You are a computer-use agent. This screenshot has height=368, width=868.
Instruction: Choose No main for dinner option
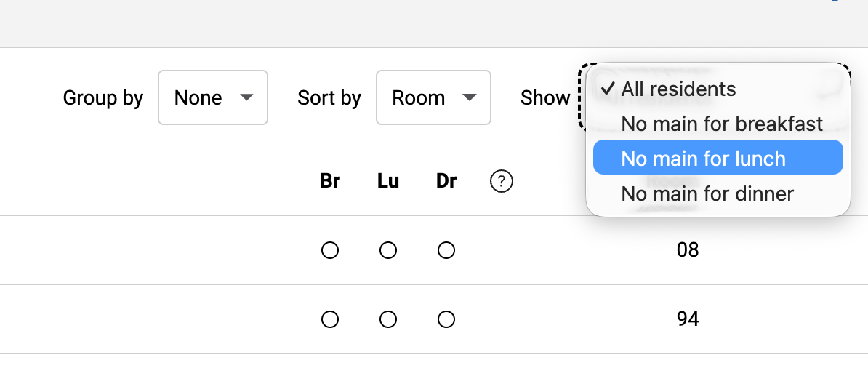point(707,193)
